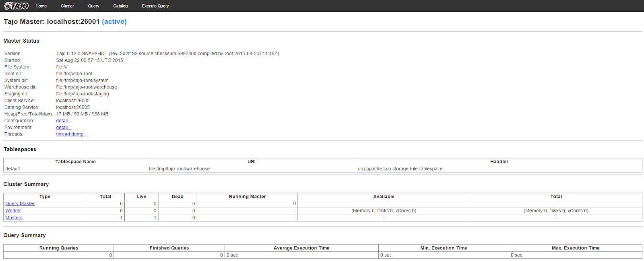Click the Master Status heading

[x=21, y=41]
